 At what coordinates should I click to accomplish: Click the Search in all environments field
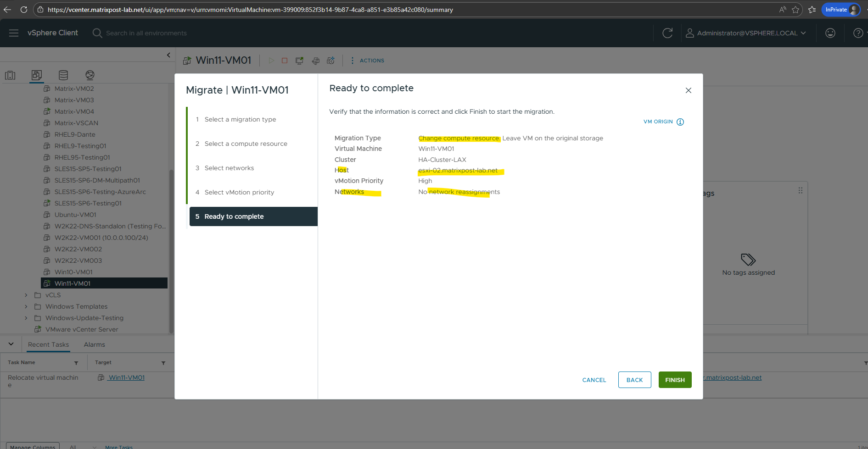pyautogui.click(x=146, y=33)
